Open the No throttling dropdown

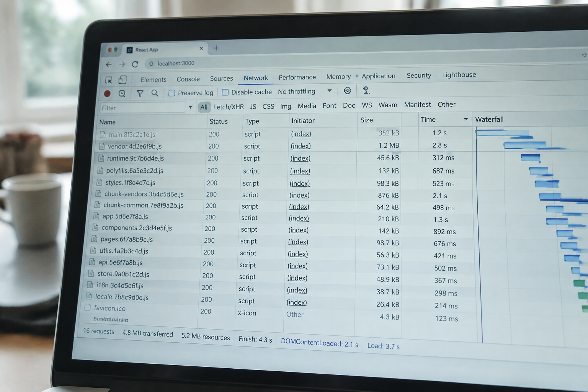pyautogui.click(x=305, y=91)
